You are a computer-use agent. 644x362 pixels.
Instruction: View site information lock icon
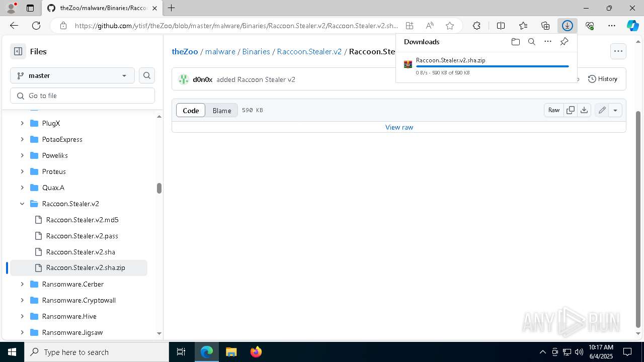63,26
